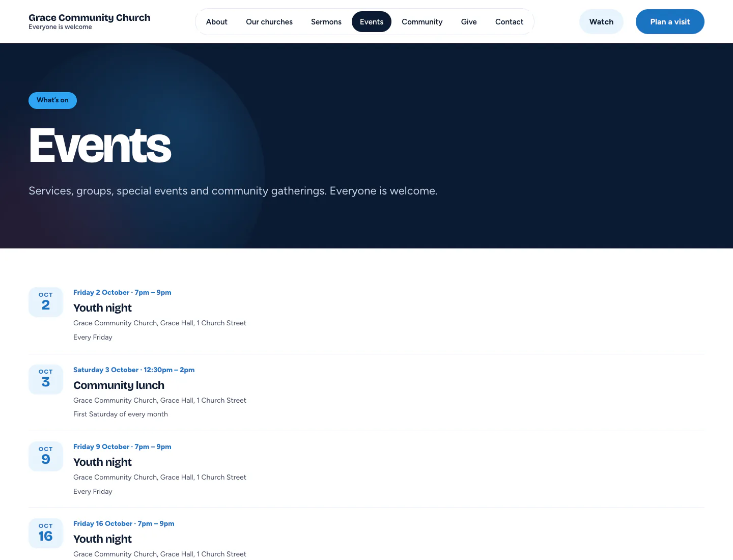Click the OCT 16 date badge
Image resolution: width=733 pixels, height=560 pixels.
(x=46, y=533)
